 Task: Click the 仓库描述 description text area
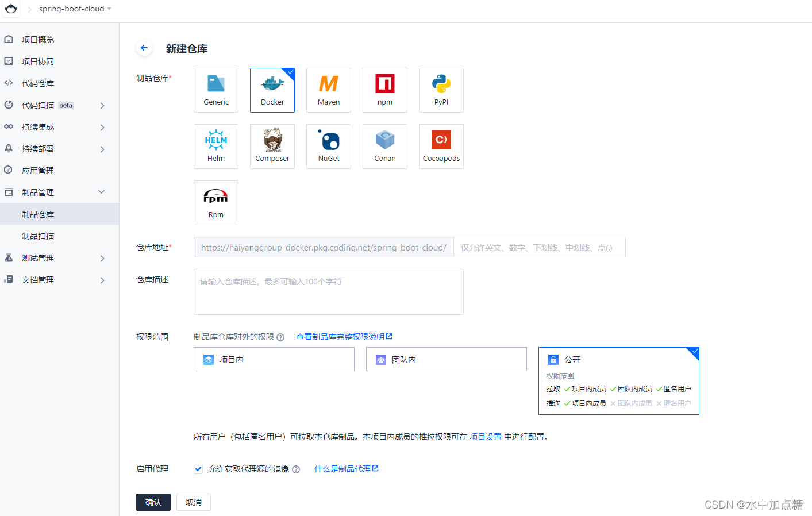click(329, 292)
